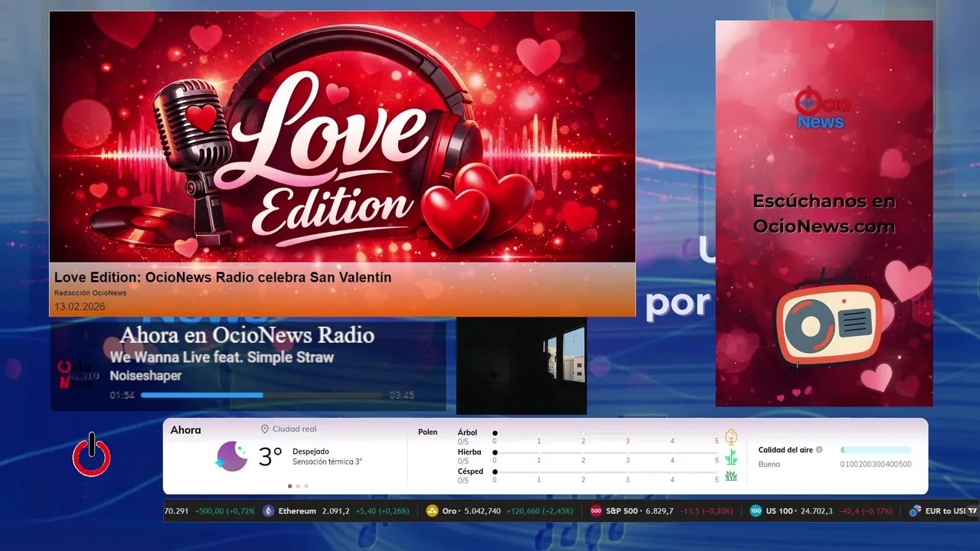Click the moon weather icon
The width and height of the screenshot is (980, 551).
pos(232,456)
